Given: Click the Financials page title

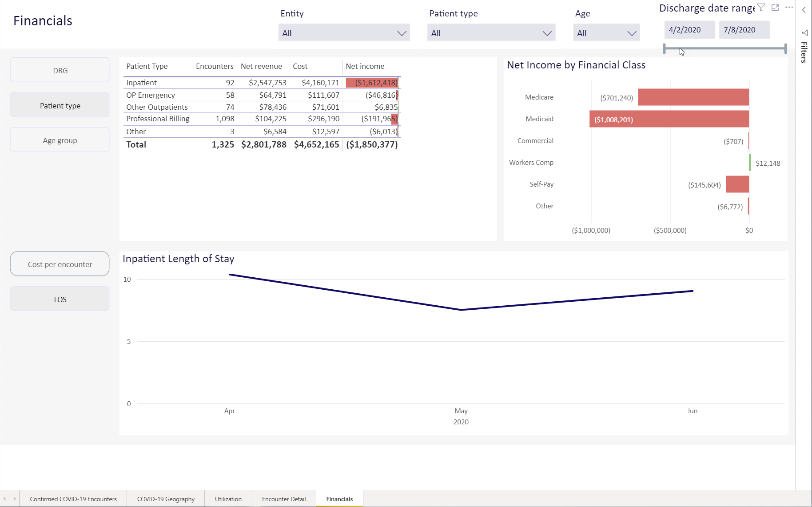Looking at the screenshot, I should tap(43, 21).
